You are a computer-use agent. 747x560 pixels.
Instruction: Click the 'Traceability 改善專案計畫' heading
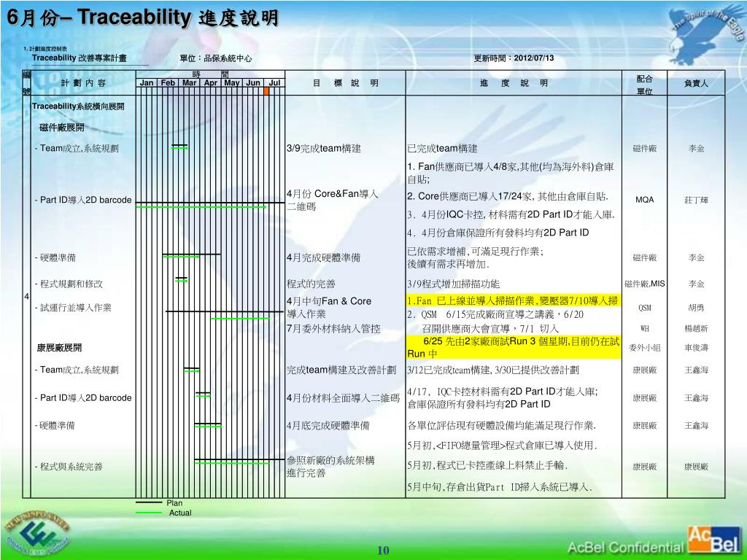coord(79,58)
